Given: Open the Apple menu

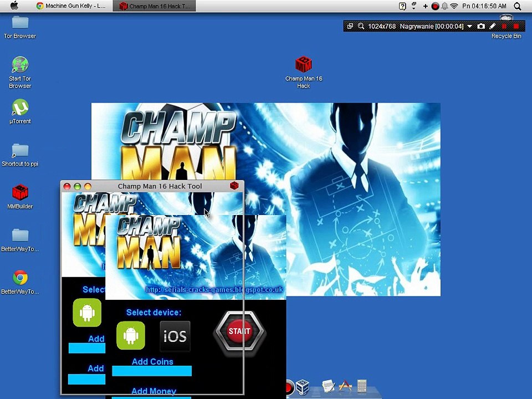Looking at the screenshot, I should click(x=14, y=6).
